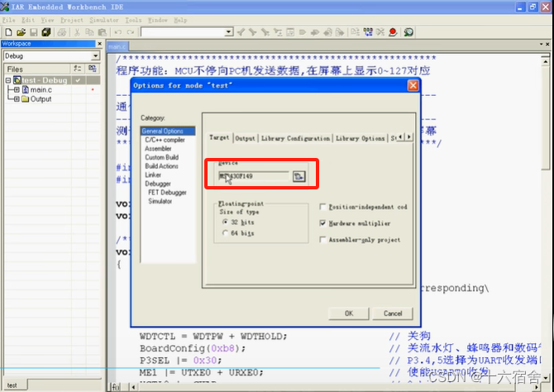The image size is (554, 392).
Task: Click the Redo arrow icon
Action: point(131,32)
